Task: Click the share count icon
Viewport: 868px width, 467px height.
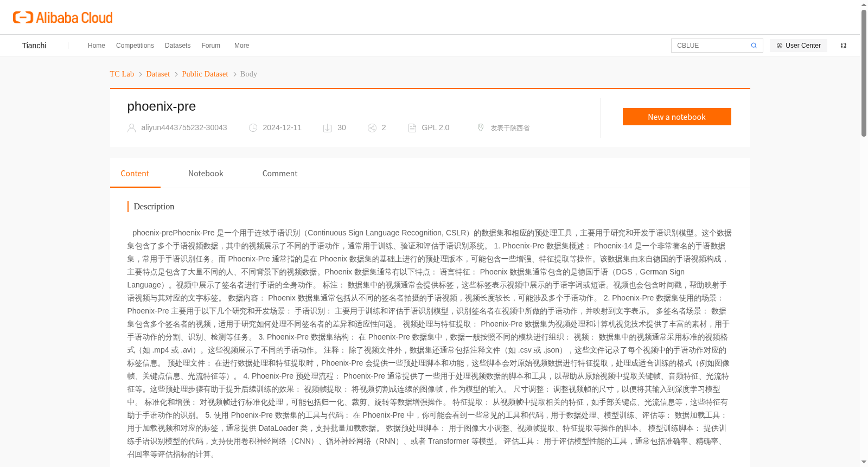Action: tap(372, 128)
